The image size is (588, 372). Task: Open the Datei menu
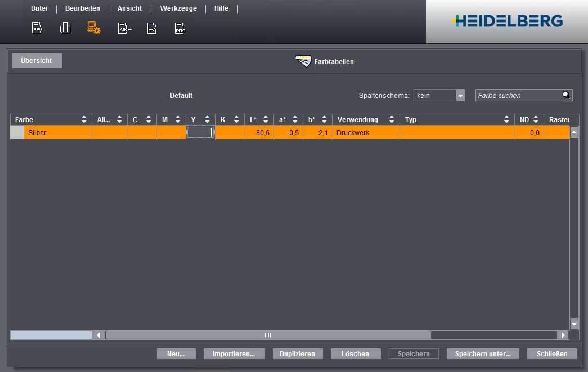pyautogui.click(x=39, y=8)
